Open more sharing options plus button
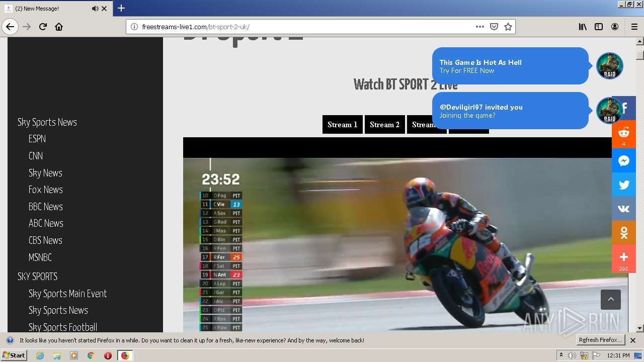The width and height of the screenshot is (644, 362). (624, 259)
